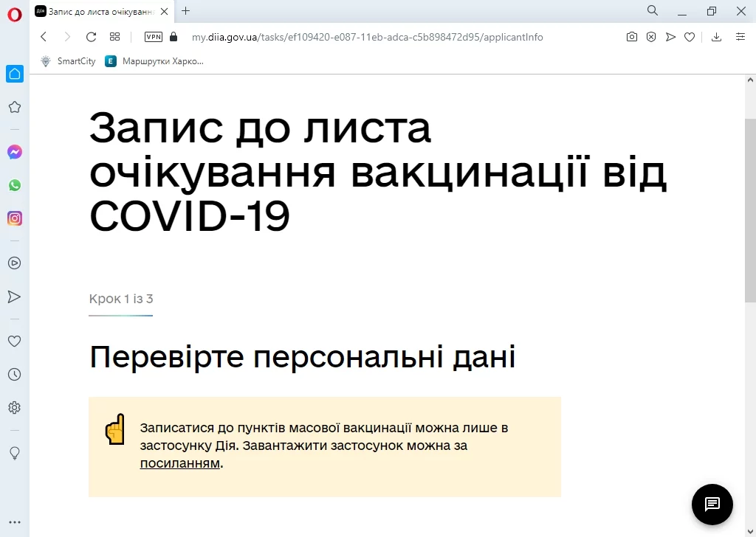Go back to previous page
Viewport: 756px width, 537px height.
coord(44,37)
